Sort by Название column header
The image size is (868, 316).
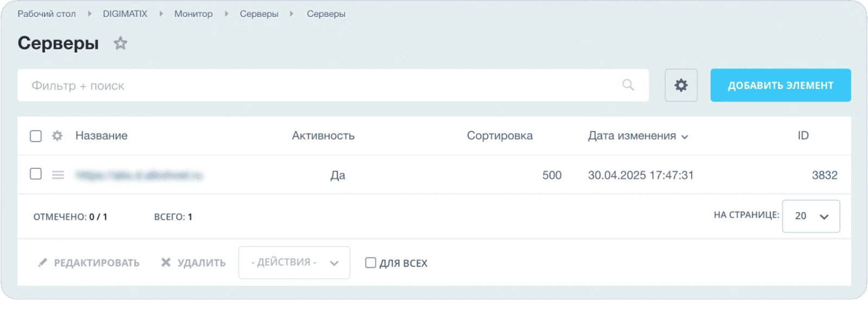point(101,136)
